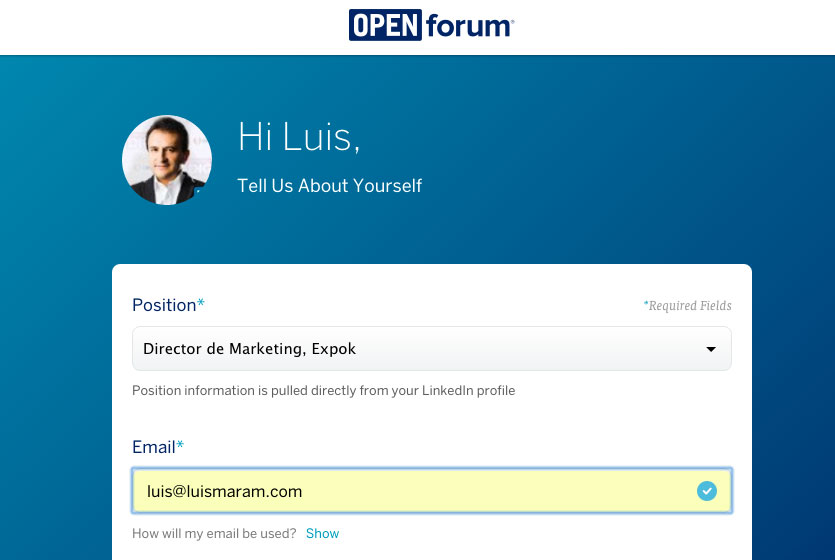The image size is (835, 560).
Task: Click the "forum" word in the logo
Action: point(468,26)
